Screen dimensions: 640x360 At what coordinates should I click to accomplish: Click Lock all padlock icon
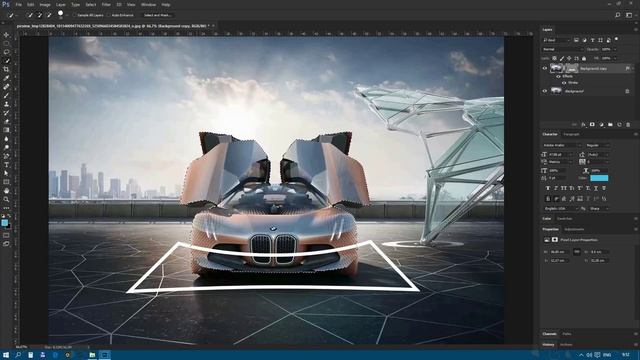(x=584, y=58)
